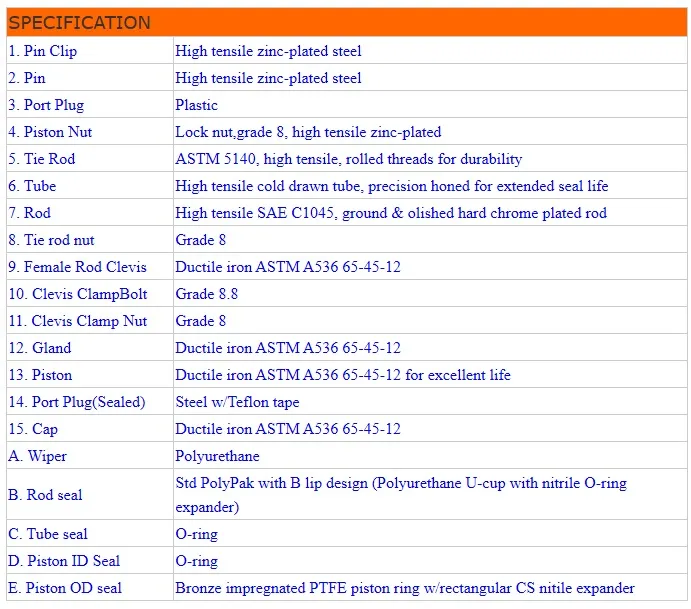This screenshot has width=691, height=609.
Task: Select 'Ductile iron ASTM A536 65-45-12 for excellent life'
Action: coord(342,375)
